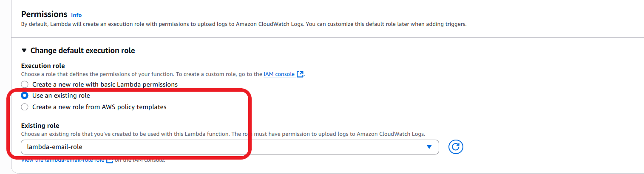The height and width of the screenshot is (174, 644).
Task: Click the Permissions section heading
Action: [x=44, y=14]
